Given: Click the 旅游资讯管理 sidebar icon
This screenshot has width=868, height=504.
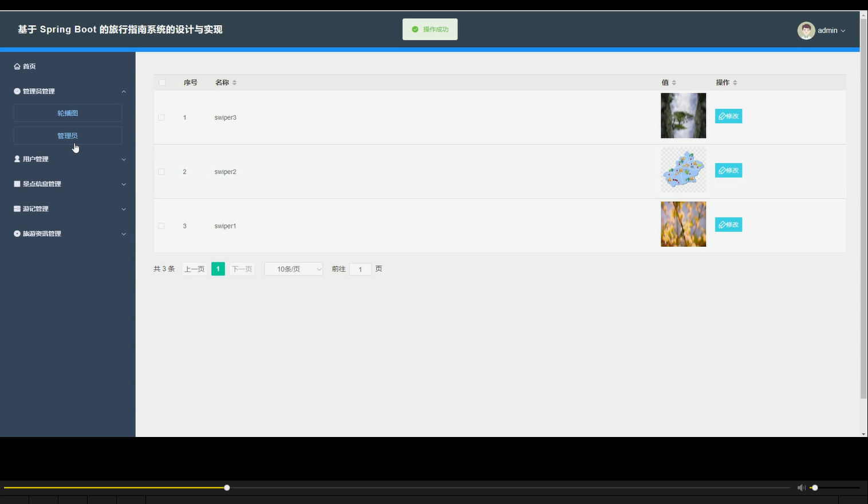Looking at the screenshot, I should pyautogui.click(x=17, y=234).
